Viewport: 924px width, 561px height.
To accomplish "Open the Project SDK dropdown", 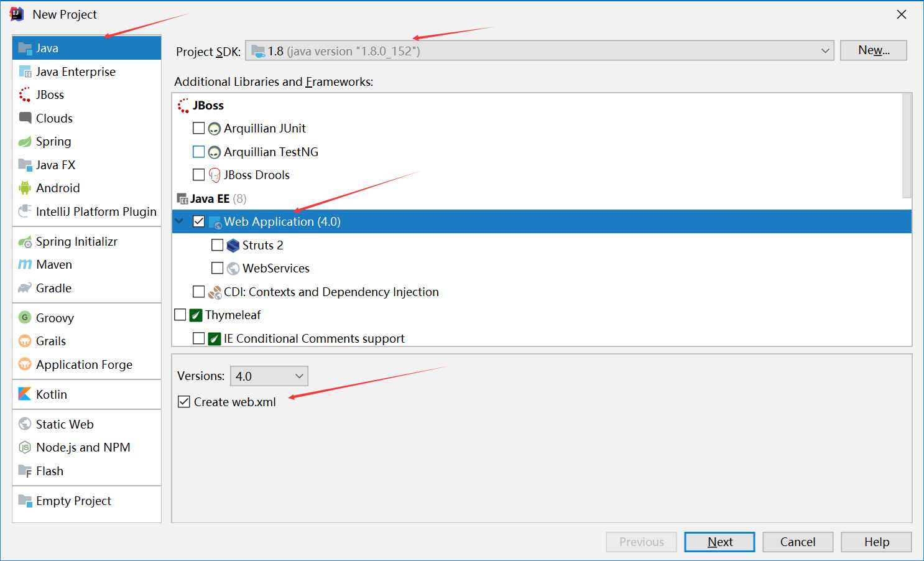I will (540, 51).
